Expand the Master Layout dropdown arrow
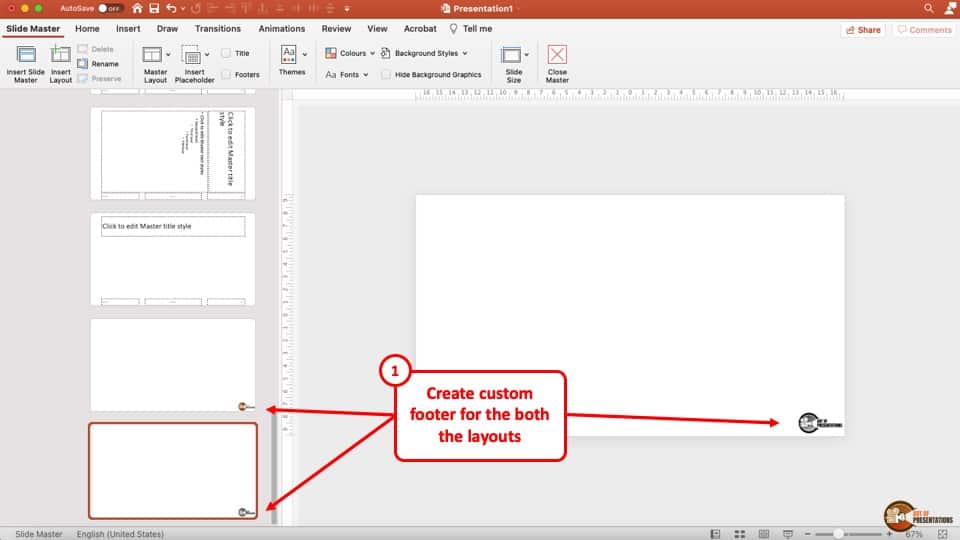 (168, 54)
